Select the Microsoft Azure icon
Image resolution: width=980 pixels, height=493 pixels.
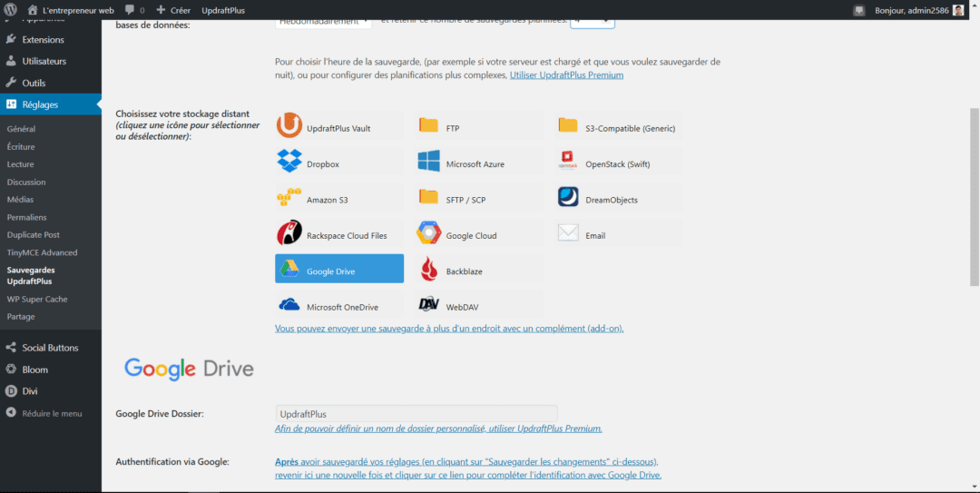[x=428, y=162]
